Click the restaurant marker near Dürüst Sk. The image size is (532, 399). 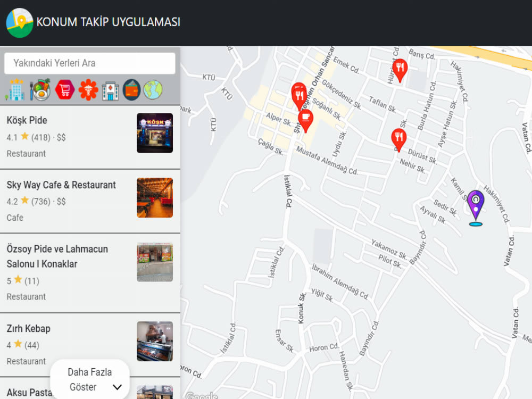pos(398,139)
